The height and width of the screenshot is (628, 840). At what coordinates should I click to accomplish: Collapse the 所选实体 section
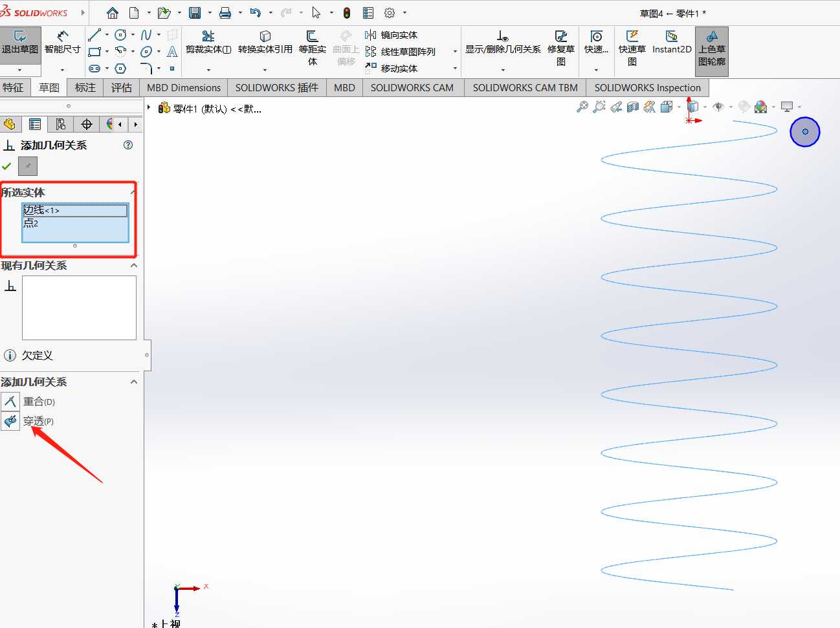pos(133,192)
